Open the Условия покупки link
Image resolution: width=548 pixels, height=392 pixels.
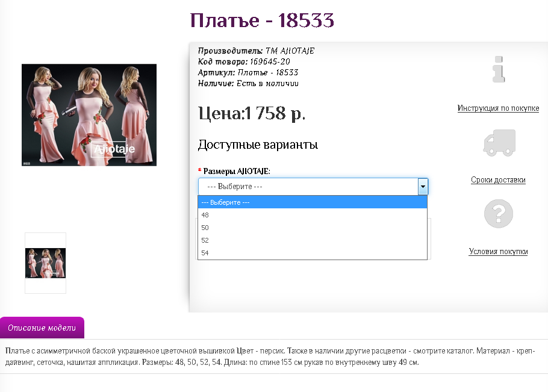[498, 252]
